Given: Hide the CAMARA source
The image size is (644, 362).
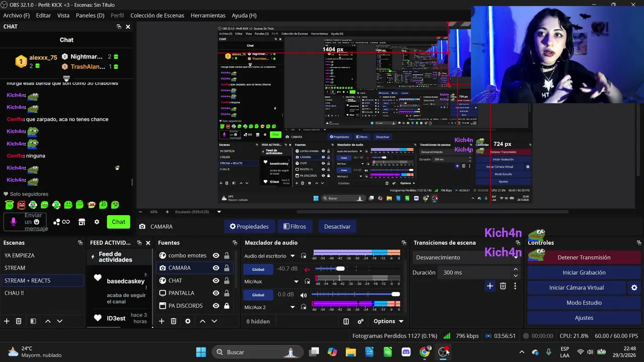Looking at the screenshot, I should [216, 268].
